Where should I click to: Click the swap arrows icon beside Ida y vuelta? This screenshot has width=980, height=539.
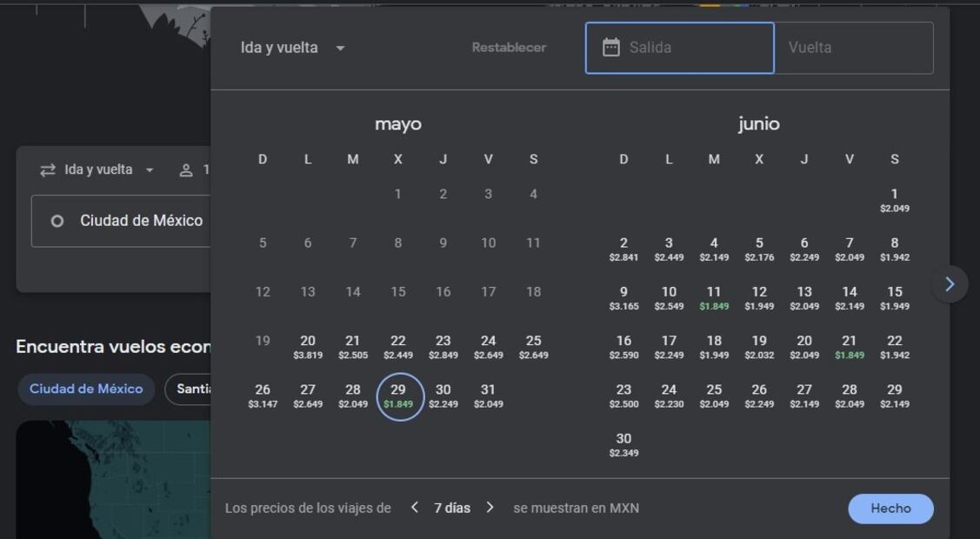(x=48, y=170)
